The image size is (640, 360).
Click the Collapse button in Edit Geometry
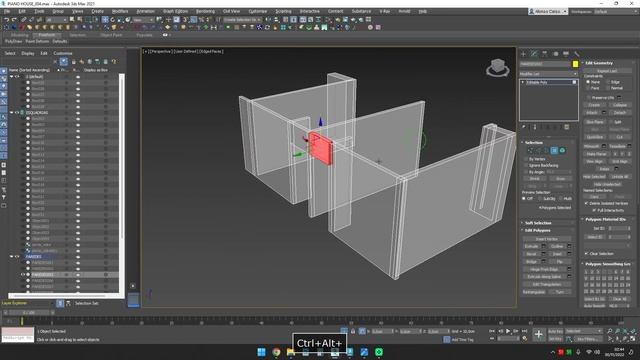620,105
